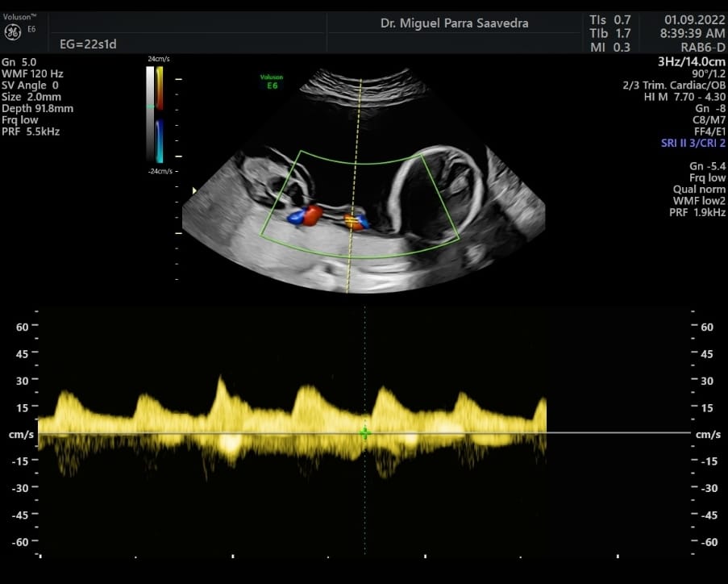Click the green Voluson E6 watermark

pyautogui.click(x=271, y=81)
